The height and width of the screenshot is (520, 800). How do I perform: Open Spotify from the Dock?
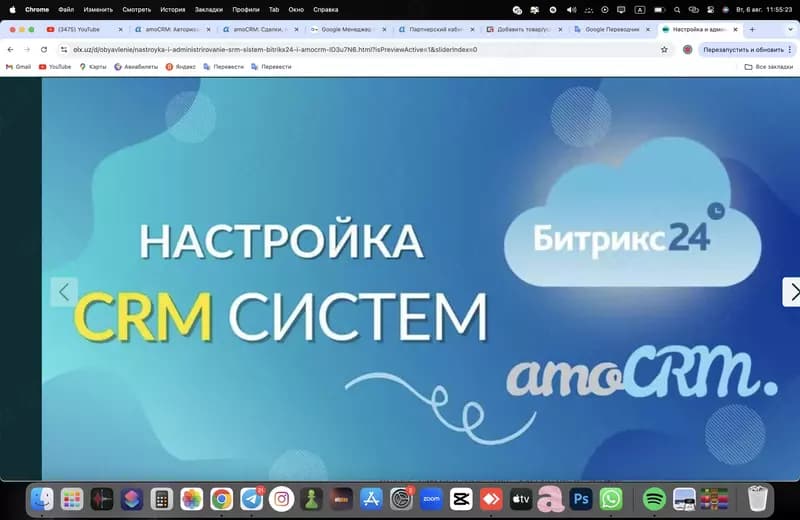[x=655, y=499]
